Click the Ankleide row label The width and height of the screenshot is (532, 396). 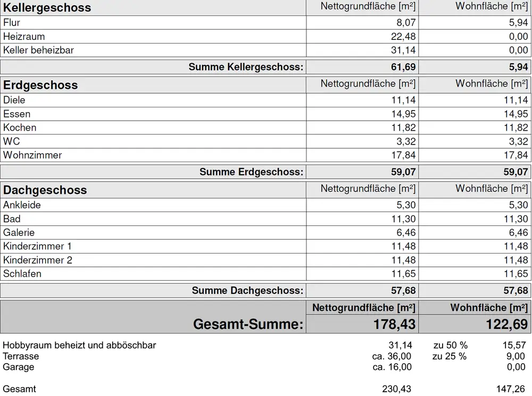pyautogui.click(x=22, y=205)
